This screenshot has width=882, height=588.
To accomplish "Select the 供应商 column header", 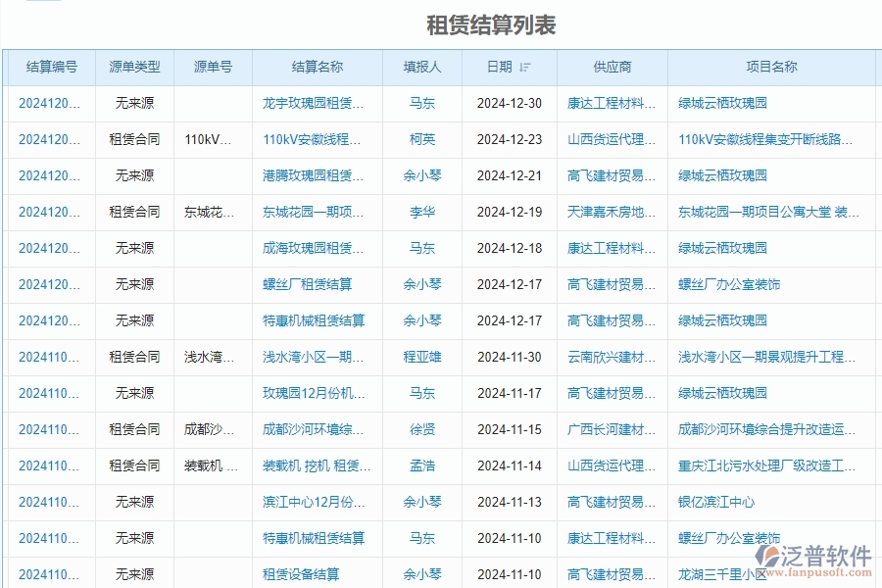I will pos(612,67).
